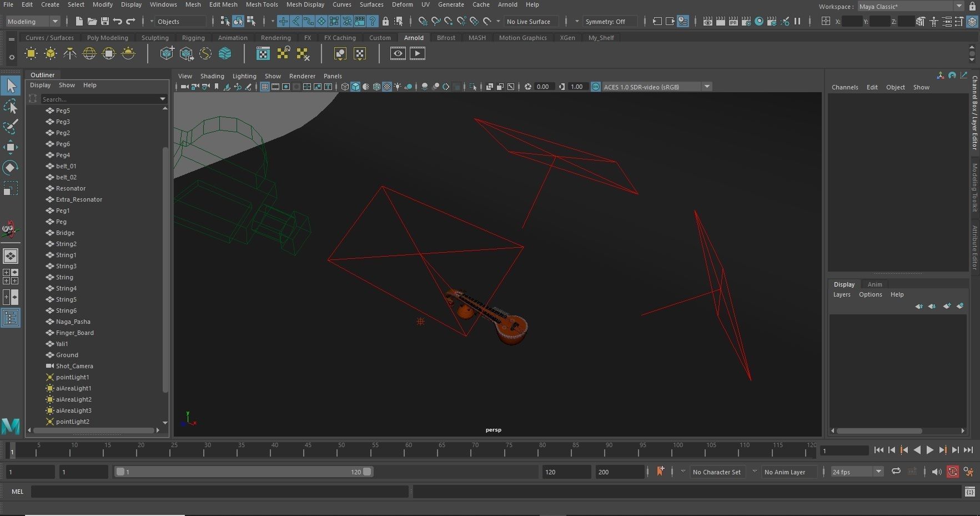This screenshot has height=516, width=980.
Task: Add an Arnold photometric light
Action: (x=70, y=54)
